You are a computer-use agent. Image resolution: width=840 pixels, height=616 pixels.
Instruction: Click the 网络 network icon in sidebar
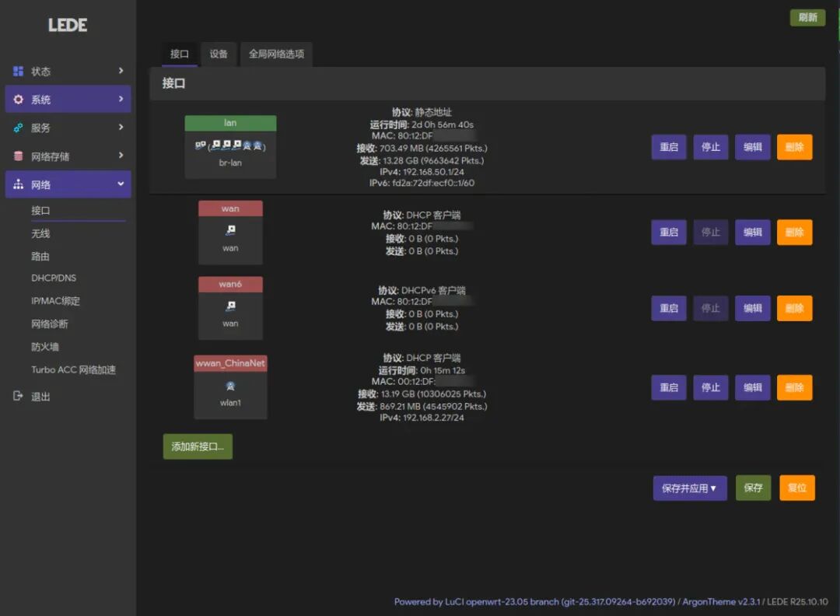[18, 184]
